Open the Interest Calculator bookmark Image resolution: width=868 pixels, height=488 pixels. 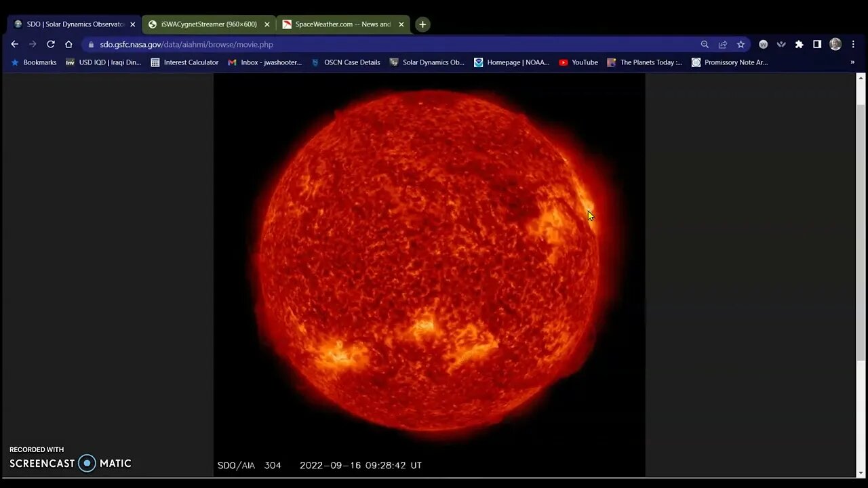184,62
